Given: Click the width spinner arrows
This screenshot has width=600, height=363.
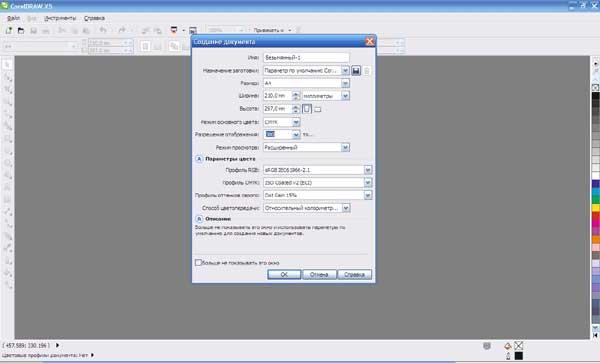Looking at the screenshot, I should pyautogui.click(x=296, y=96).
